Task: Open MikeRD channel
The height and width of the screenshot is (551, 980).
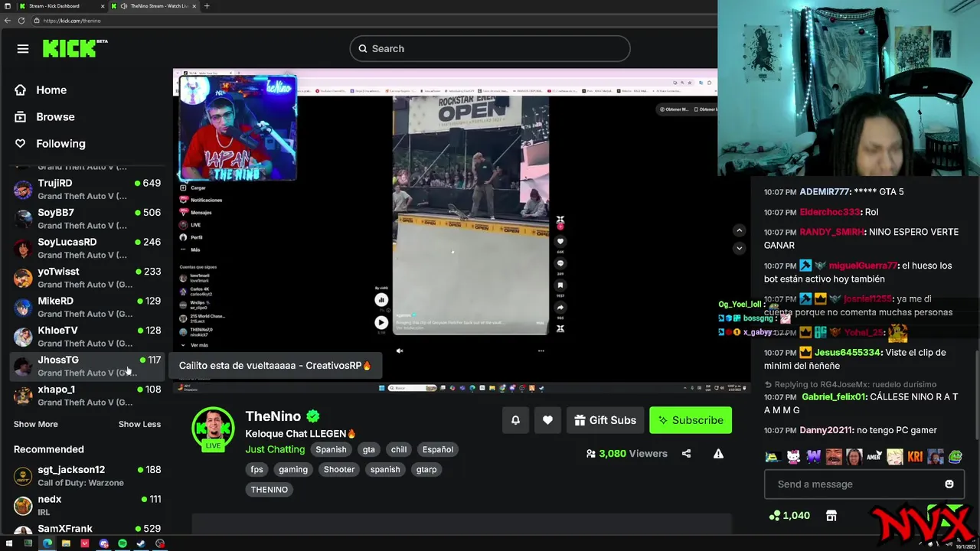Action: coord(87,307)
